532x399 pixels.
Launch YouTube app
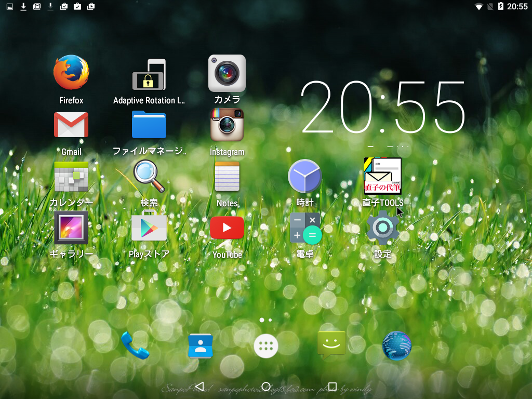tap(227, 228)
